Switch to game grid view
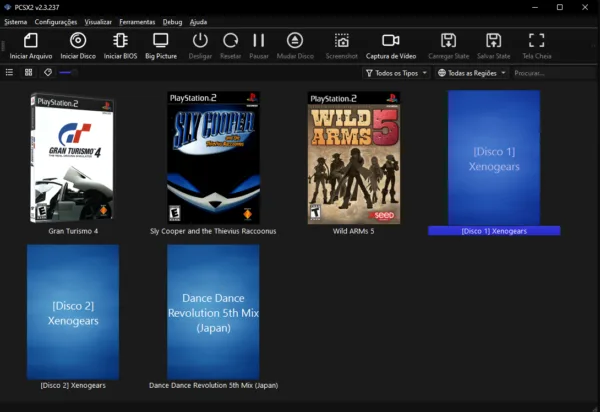The height and width of the screenshot is (412, 600). pyautogui.click(x=28, y=72)
